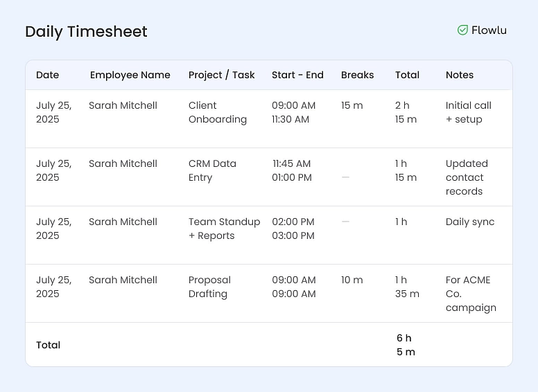
Task: Click the 10 m break value
Action: [x=352, y=280]
